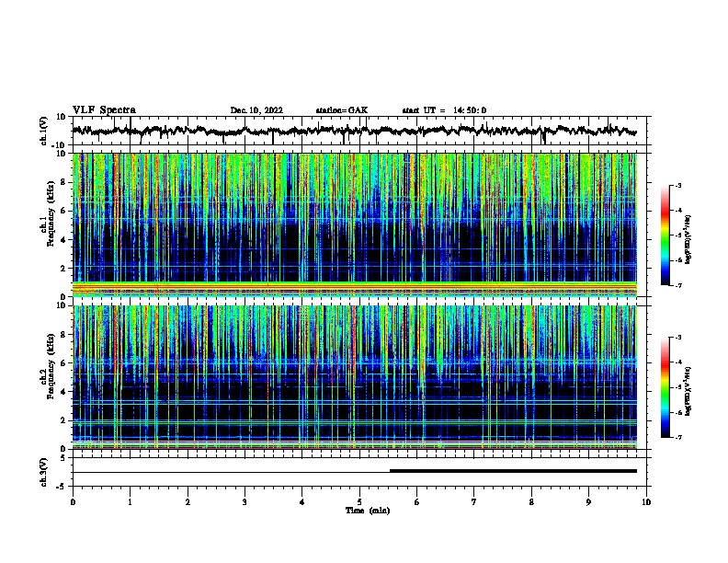The width and height of the screenshot is (728, 563).
Task: Click the ch.2 colorbar "log(PSD)" units label
Action: click(x=688, y=391)
